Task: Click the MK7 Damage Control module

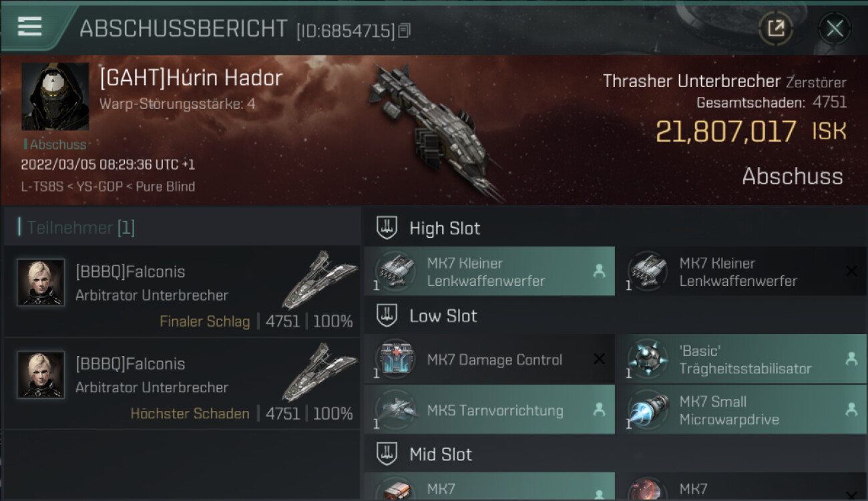Action: [489, 359]
